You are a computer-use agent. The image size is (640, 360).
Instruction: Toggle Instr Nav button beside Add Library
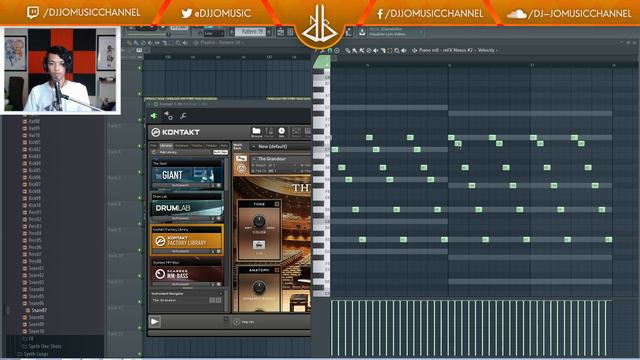coord(220,152)
